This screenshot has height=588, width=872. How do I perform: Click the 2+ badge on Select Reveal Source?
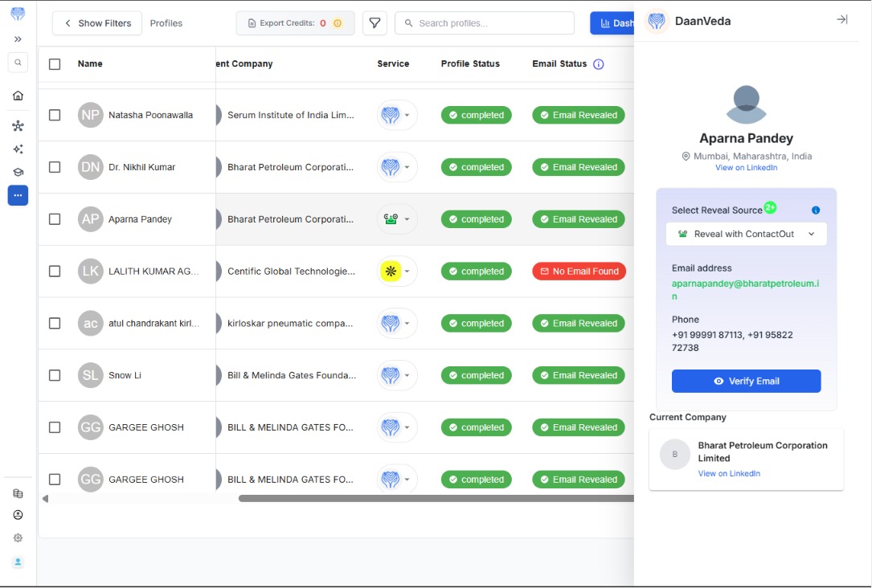coord(770,207)
